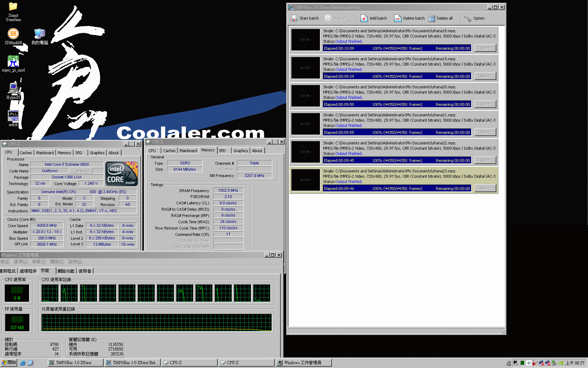The height and width of the screenshot is (368, 588).
Task: Click the Start batch icon in TMPGEnc
Action: [294, 18]
